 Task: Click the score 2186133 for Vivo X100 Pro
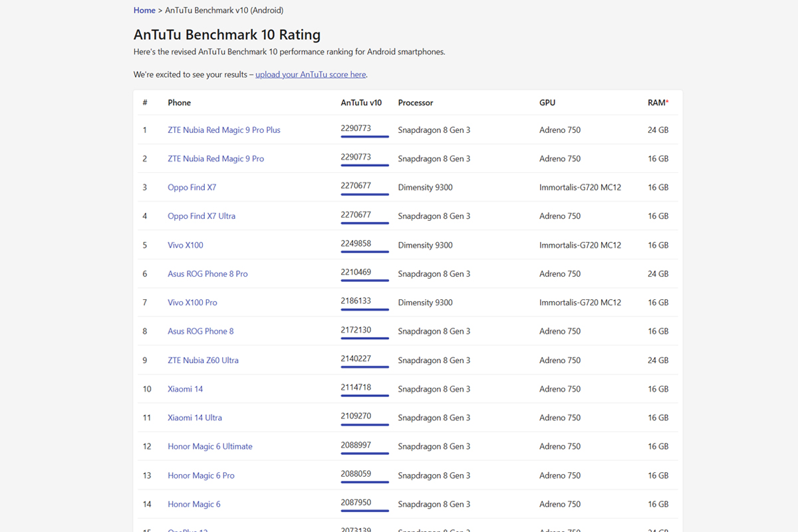coord(356,301)
